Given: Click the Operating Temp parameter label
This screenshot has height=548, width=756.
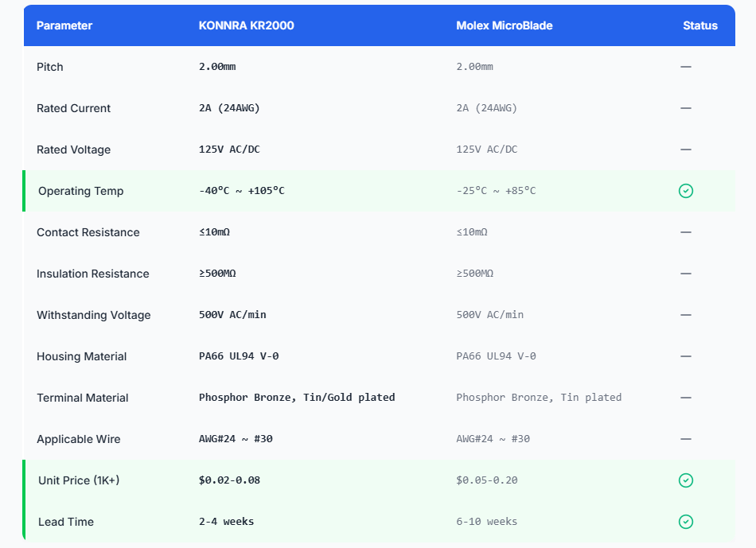Looking at the screenshot, I should click(x=80, y=191).
